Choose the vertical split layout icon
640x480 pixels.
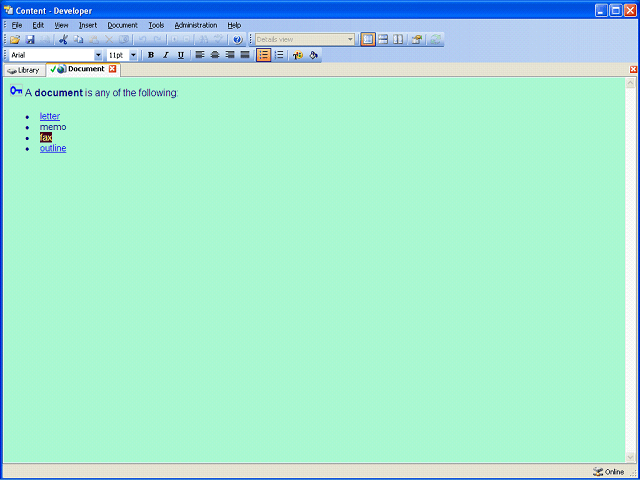click(398, 40)
